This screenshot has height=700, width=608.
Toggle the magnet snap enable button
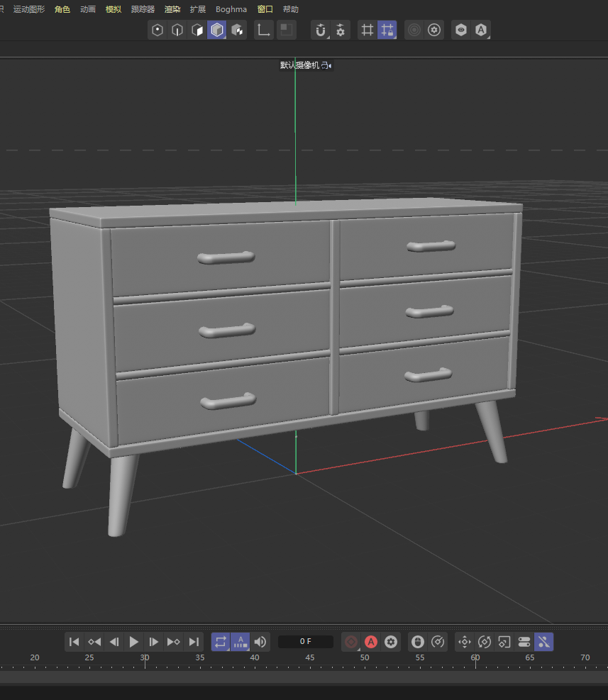321,30
